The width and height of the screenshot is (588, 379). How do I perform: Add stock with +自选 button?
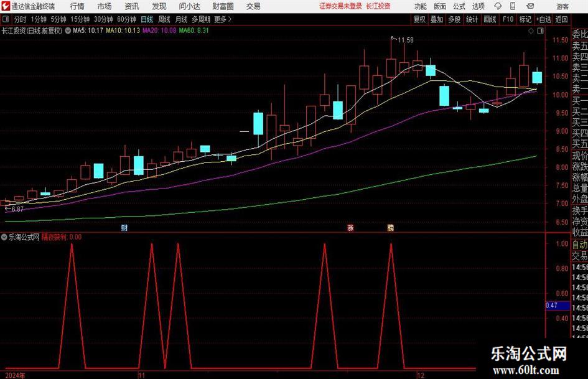543,19
